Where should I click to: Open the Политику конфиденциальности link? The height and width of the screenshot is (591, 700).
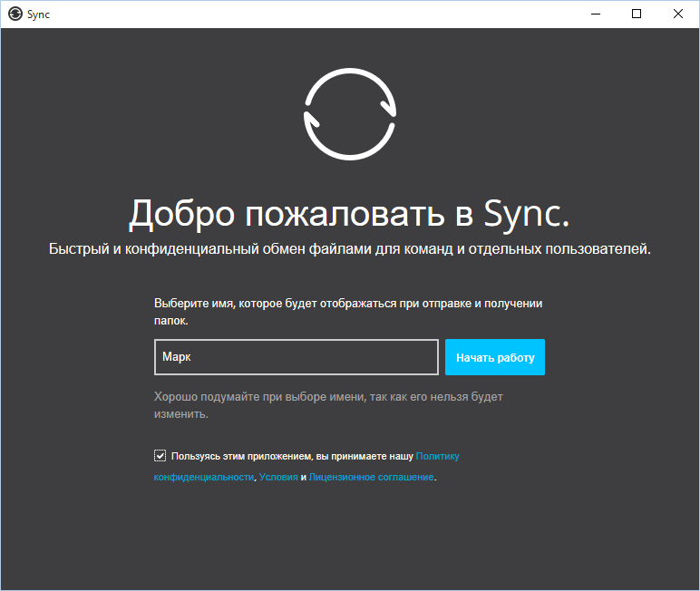(443, 457)
